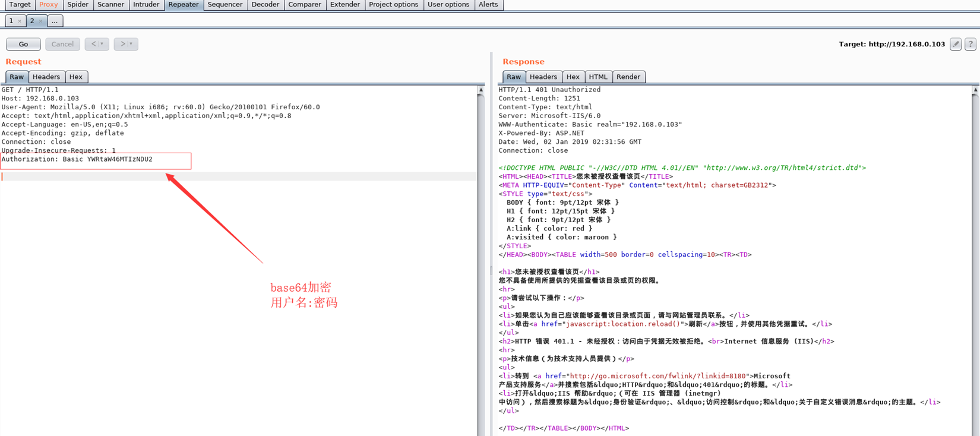Select Repeater sub-tab 2
This screenshot has width=980, height=436.
pyautogui.click(x=32, y=21)
